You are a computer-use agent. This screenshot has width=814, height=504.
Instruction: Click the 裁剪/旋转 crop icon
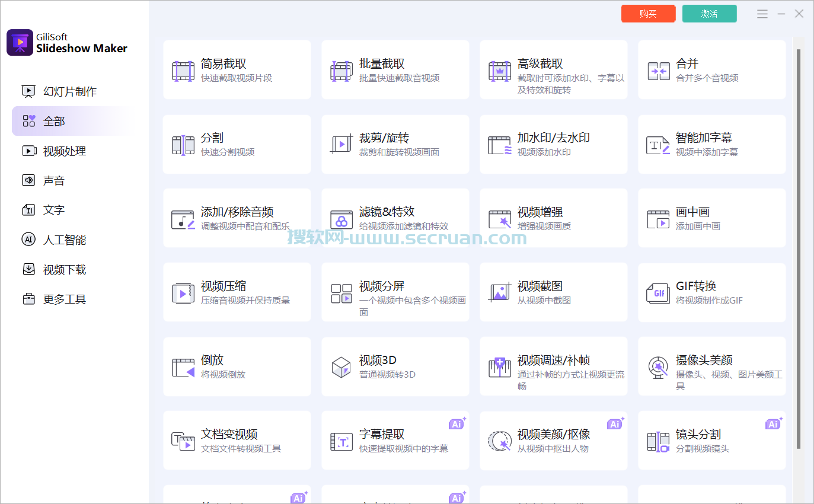[341, 145]
